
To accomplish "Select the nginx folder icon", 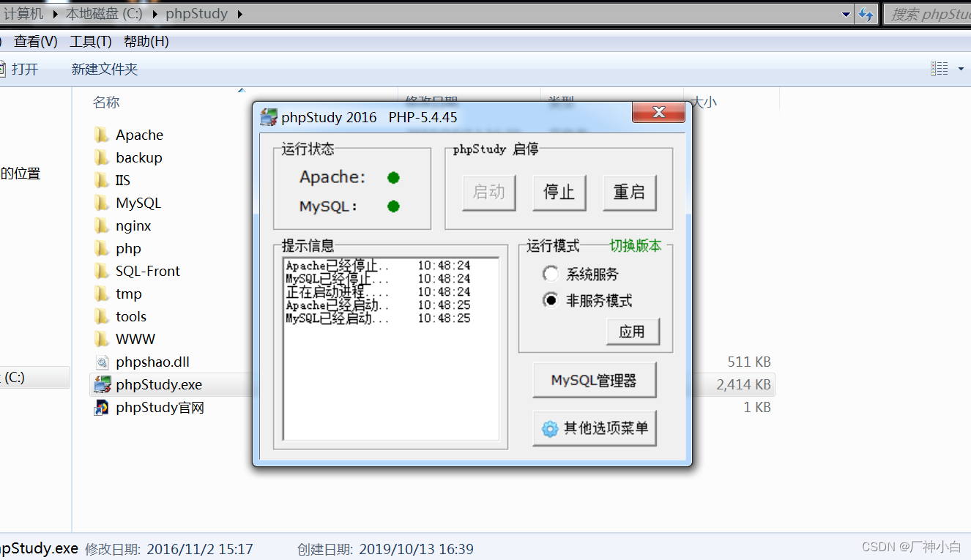I will tap(102, 225).
